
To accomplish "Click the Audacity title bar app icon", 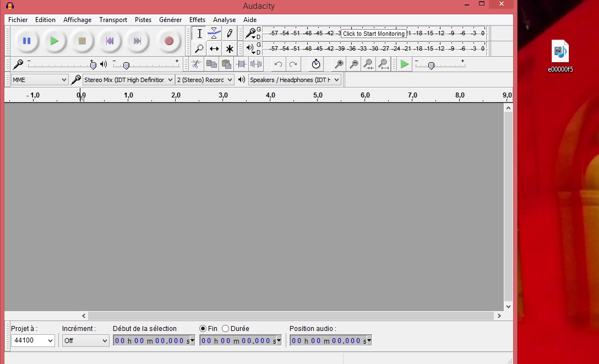I will click(x=10, y=6).
